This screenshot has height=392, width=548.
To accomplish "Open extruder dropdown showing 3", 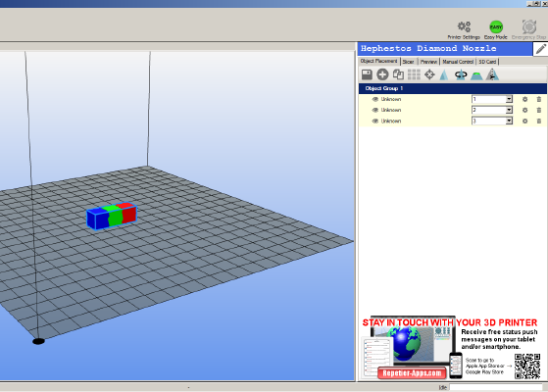I will click(x=492, y=121).
